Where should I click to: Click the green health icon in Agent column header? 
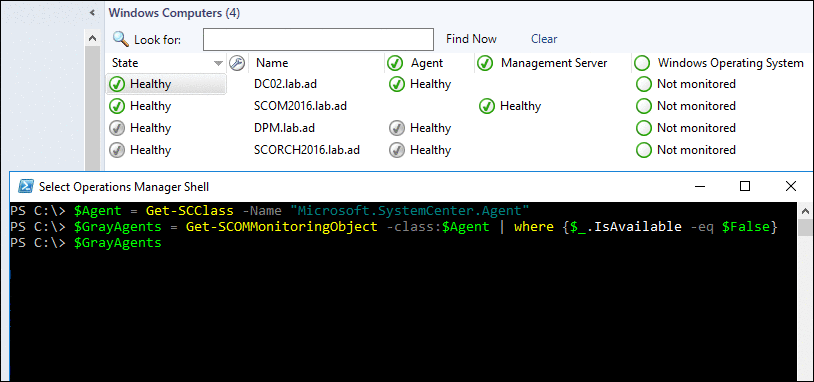[395, 63]
